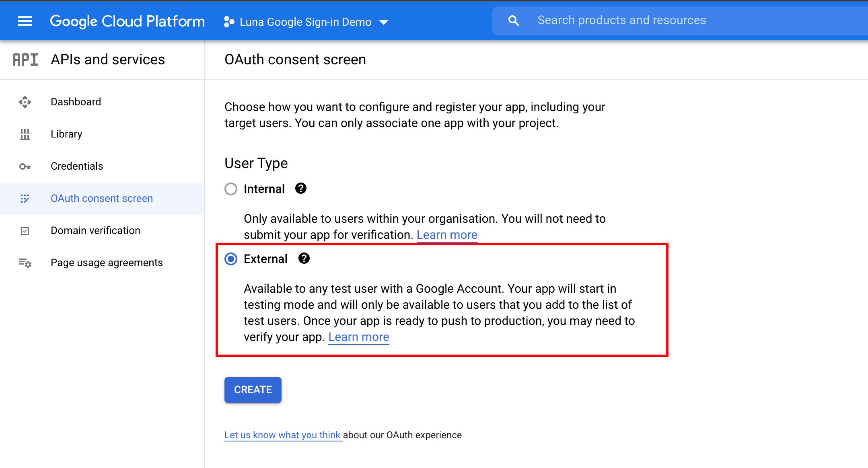Screen dimensions: 868x468
Task: Click help icon next to Internal
Action: (x=301, y=188)
